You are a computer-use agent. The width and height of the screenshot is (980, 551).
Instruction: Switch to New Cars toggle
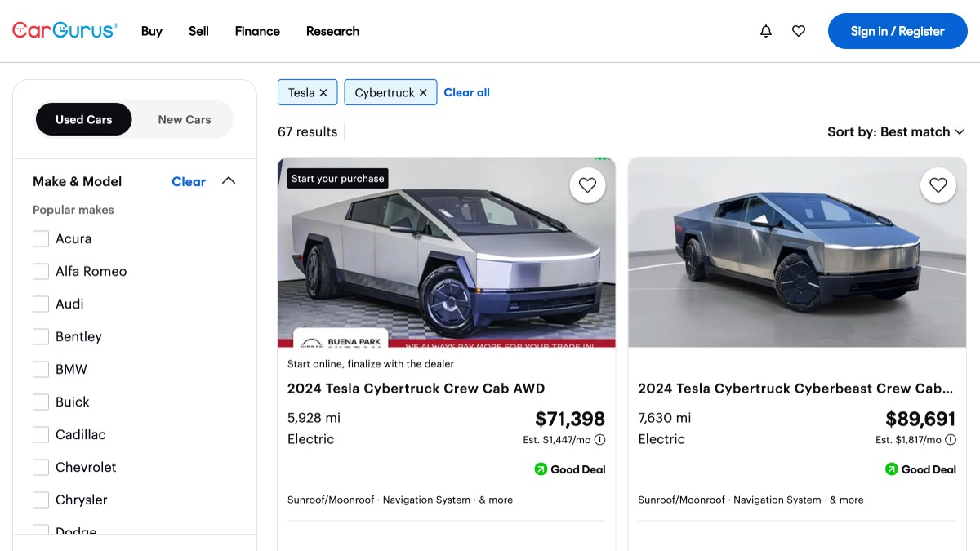(x=184, y=119)
